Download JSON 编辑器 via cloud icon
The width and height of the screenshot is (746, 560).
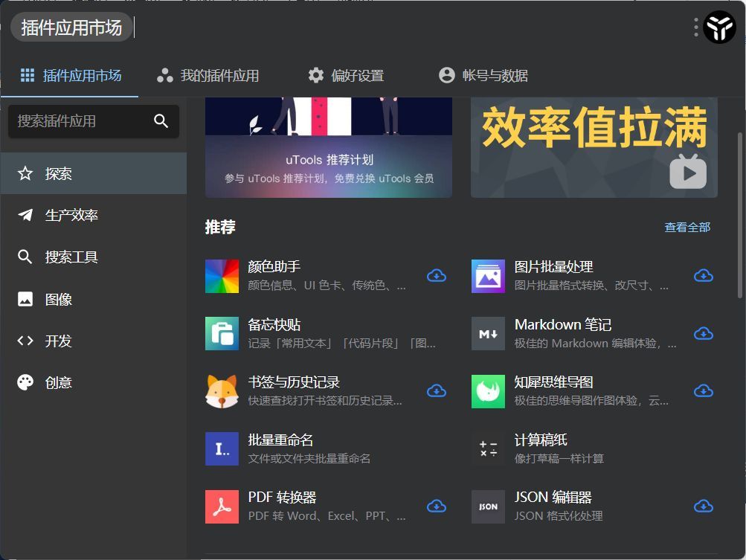(703, 506)
